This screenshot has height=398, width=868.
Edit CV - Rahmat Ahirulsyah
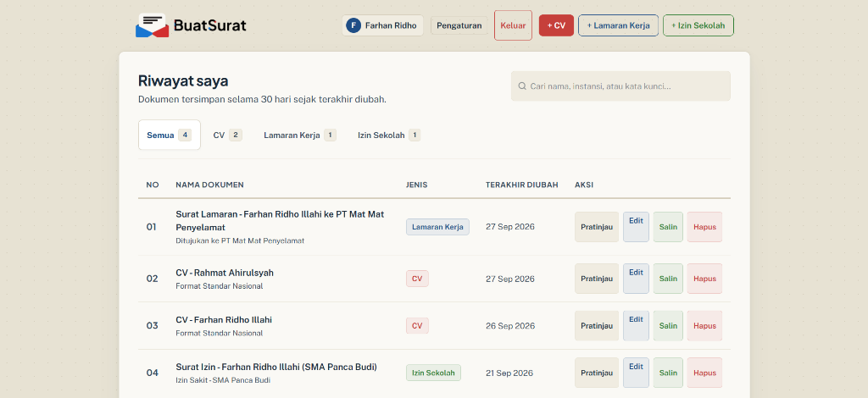pos(636,279)
